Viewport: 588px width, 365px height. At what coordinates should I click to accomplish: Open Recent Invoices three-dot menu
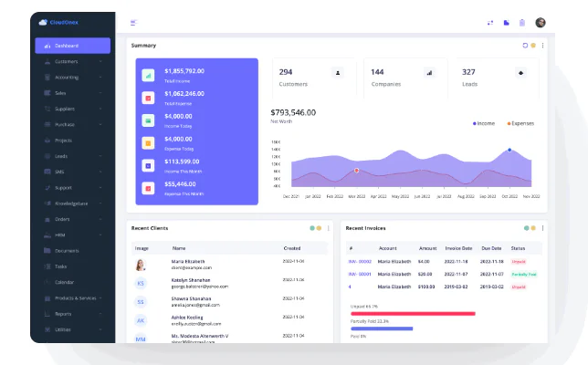(542, 228)
